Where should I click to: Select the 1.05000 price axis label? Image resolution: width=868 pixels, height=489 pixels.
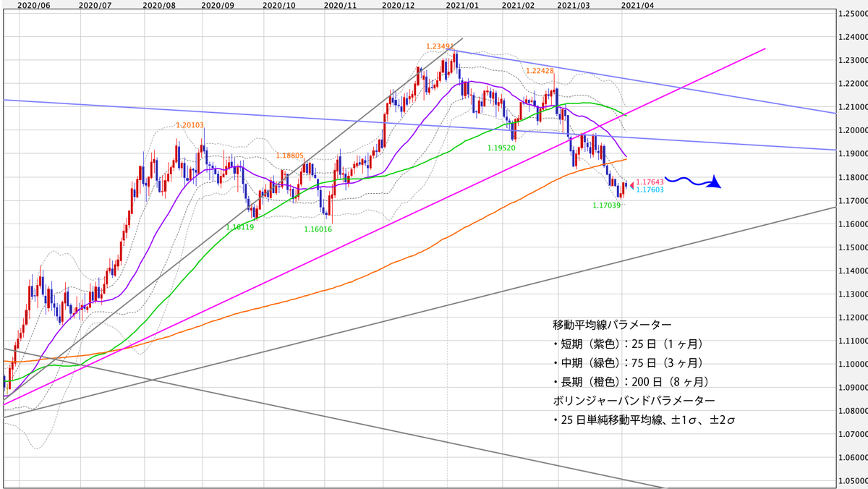click(x=852, y=481)
